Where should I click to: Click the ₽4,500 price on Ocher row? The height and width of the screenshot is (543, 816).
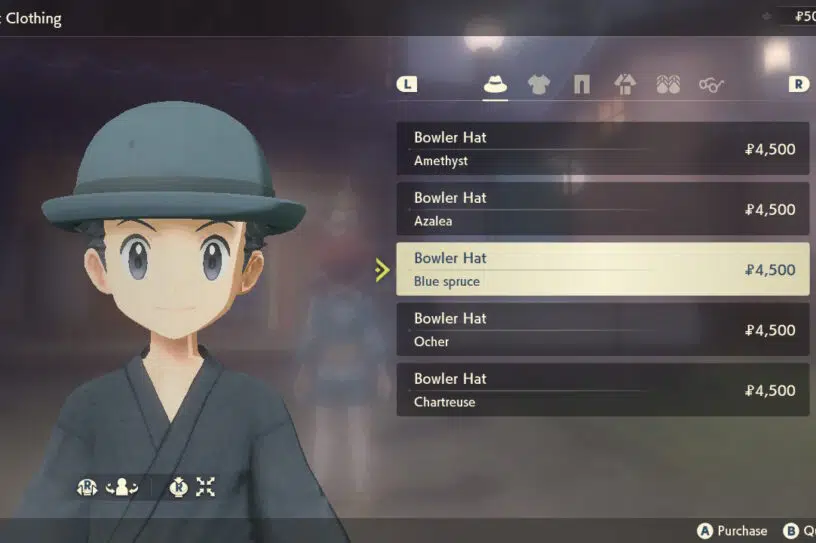pyautogui.click(x=770, y=331)
